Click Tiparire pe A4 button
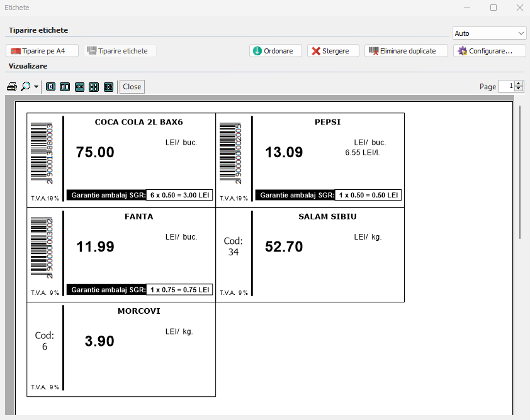Viewport: 530px width, 420px height. (x=42, y=51)
